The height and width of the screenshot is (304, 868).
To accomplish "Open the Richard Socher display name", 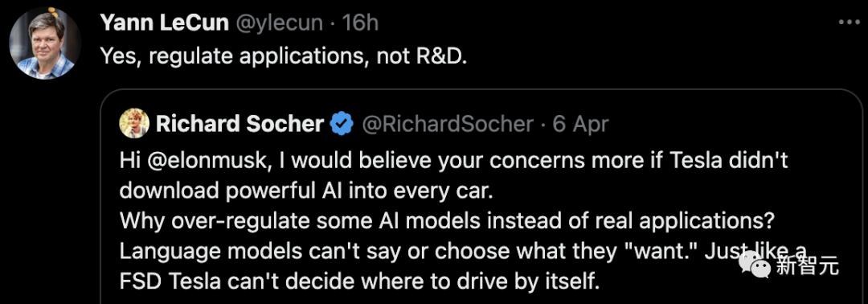I will tap(240, 124).
